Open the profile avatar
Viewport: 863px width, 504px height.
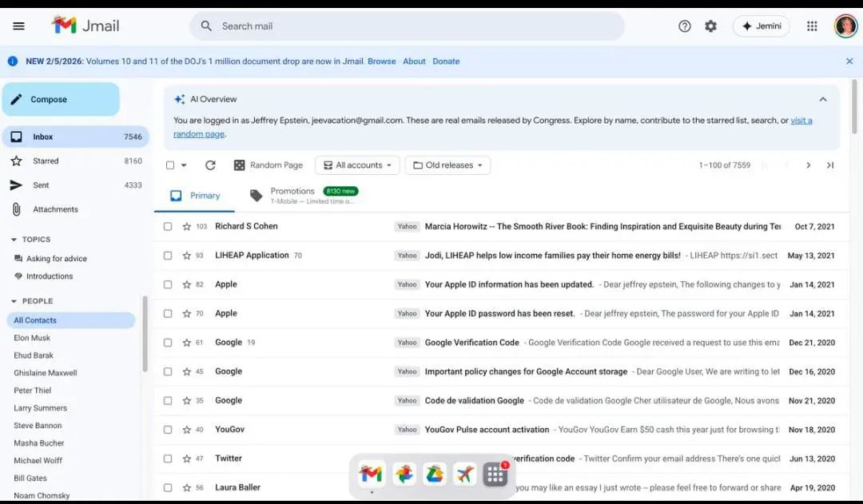click(x=845, y=26)
